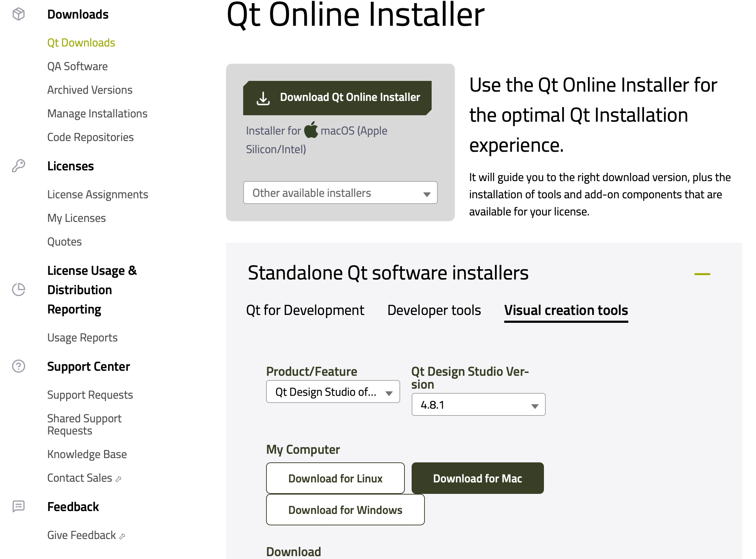Click the Feedback speech bubble icon
Viewport: 756px width, 559px height.
pyautogui.click(x=19, y=506)
